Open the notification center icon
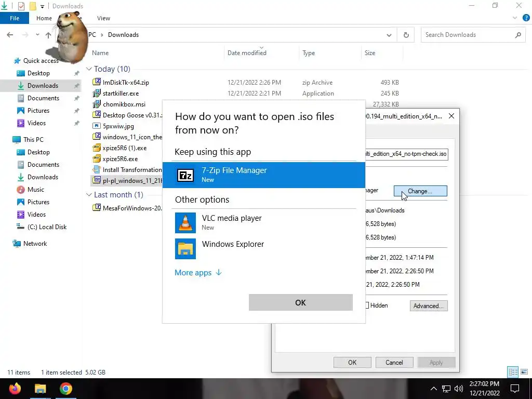Viewport: 532px width, 399px height. click(515, 389)
